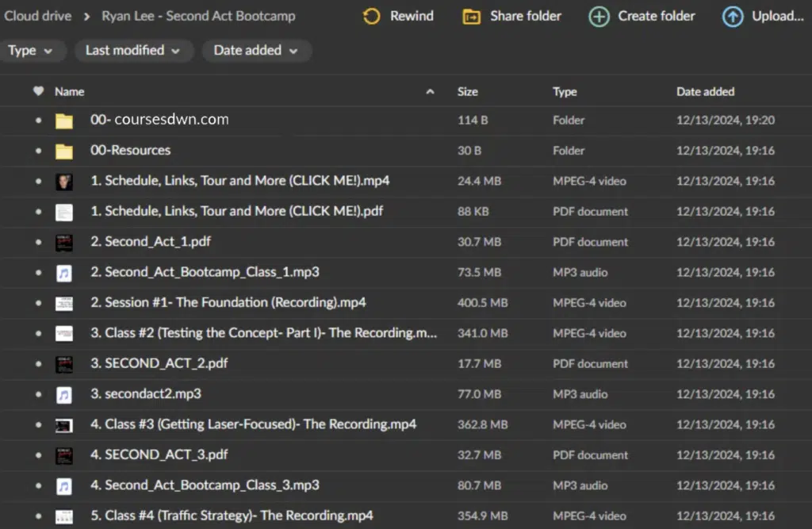This screenshot has width=812, height=529.
Task: Toggle favorite dot for Session #1- The Foundation
Action: pyautogui.click(x=38, y=303)
